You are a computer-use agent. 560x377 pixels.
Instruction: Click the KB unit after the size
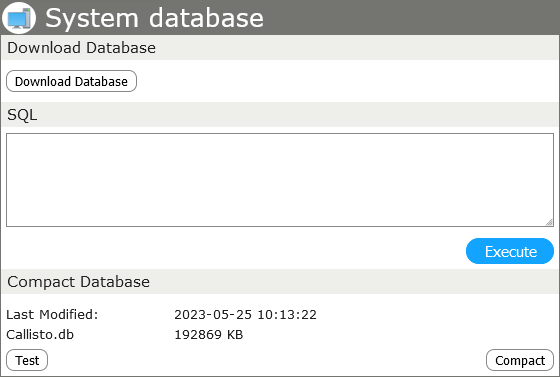[x=235, y=335]
